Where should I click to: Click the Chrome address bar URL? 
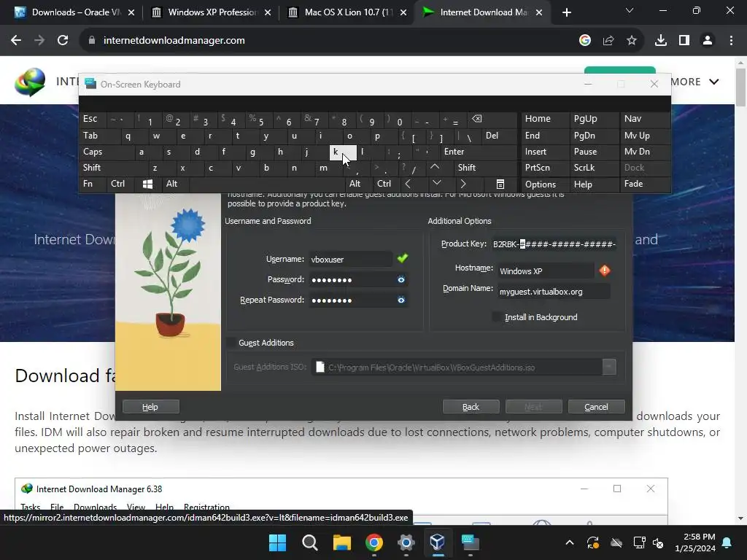(x=174, y=41)
